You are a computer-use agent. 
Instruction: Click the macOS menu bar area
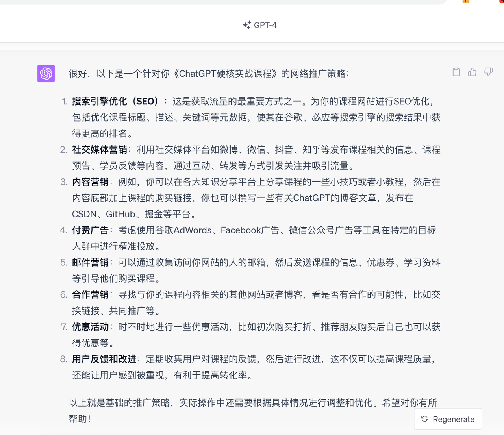coord(252,2)
